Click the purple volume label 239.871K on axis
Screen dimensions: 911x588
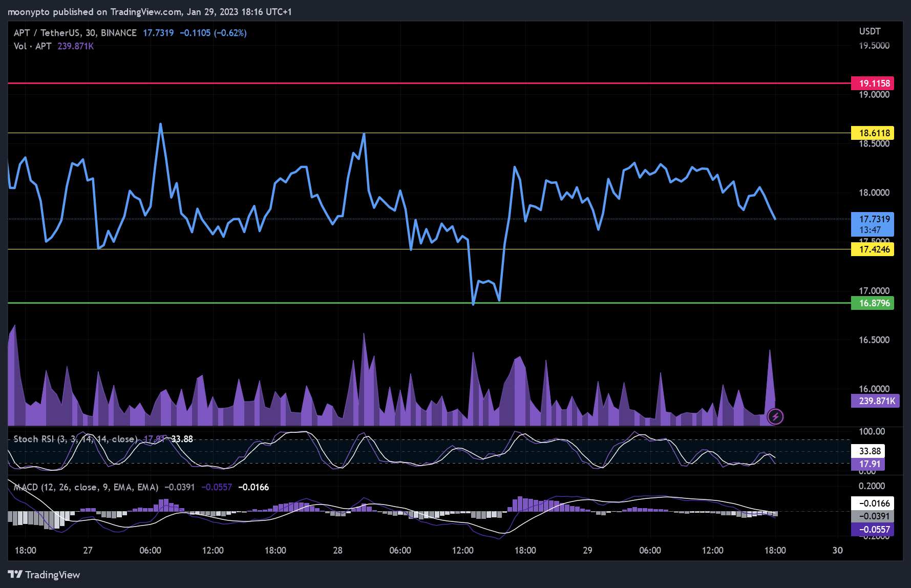click(875, 401)
